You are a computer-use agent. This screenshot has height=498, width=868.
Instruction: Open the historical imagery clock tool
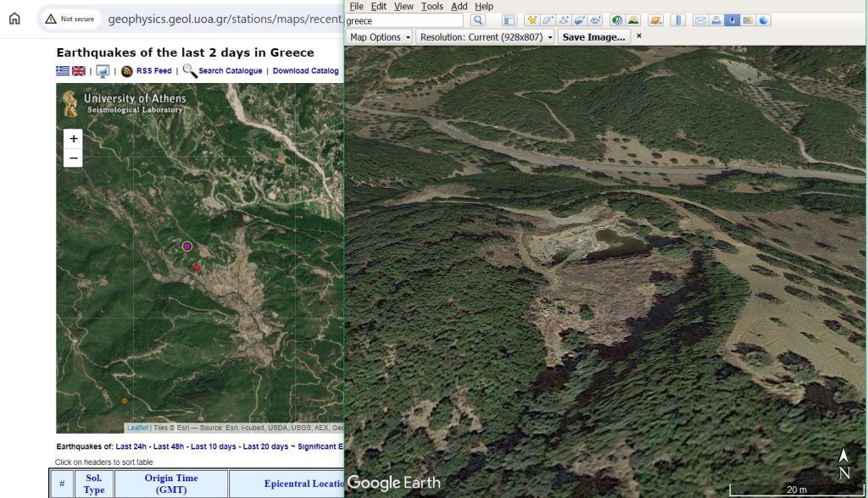coord(616,20)
